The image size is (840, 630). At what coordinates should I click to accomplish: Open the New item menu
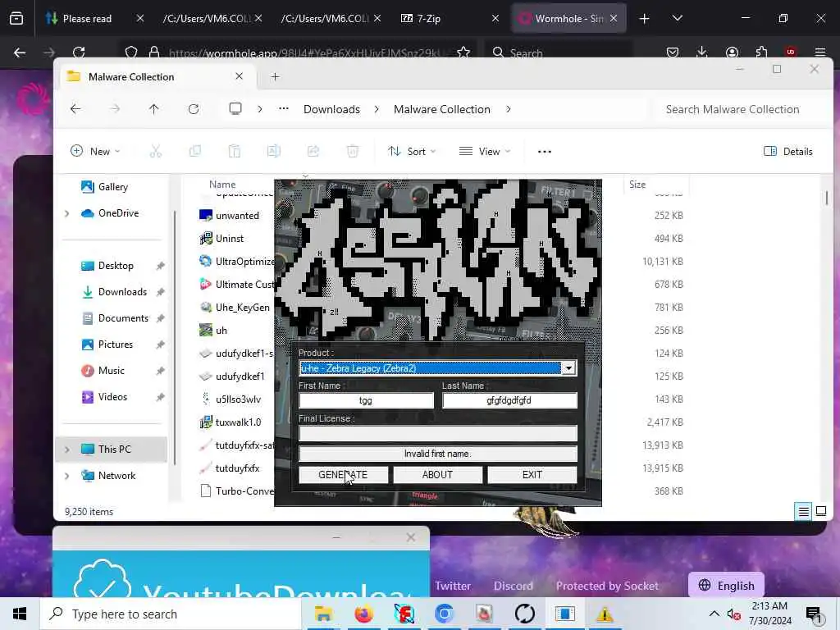point(95,152)
